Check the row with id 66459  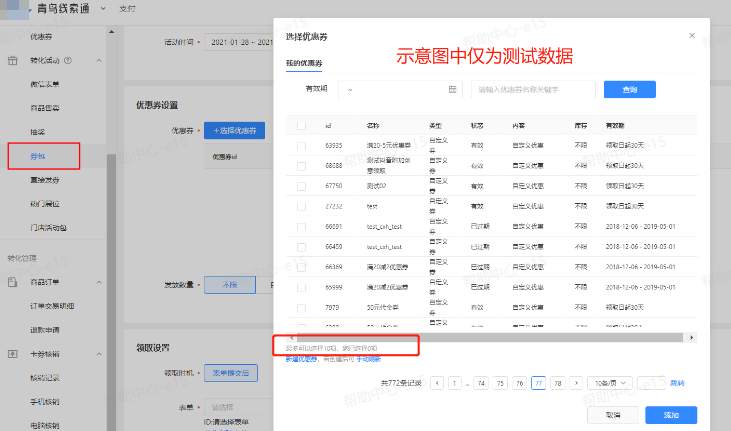click(301, 247)
